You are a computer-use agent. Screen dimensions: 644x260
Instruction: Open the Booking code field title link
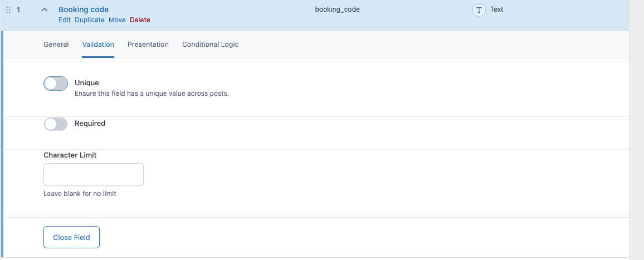point(84,9)
